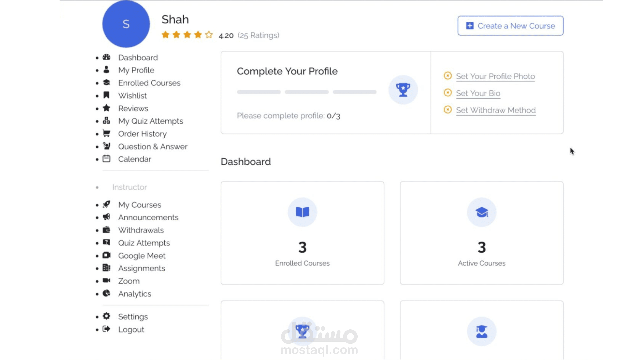This screenshot has height=364, width=639.
Task: Click the Active Courses stat card
Action: (x=481, y=233)
